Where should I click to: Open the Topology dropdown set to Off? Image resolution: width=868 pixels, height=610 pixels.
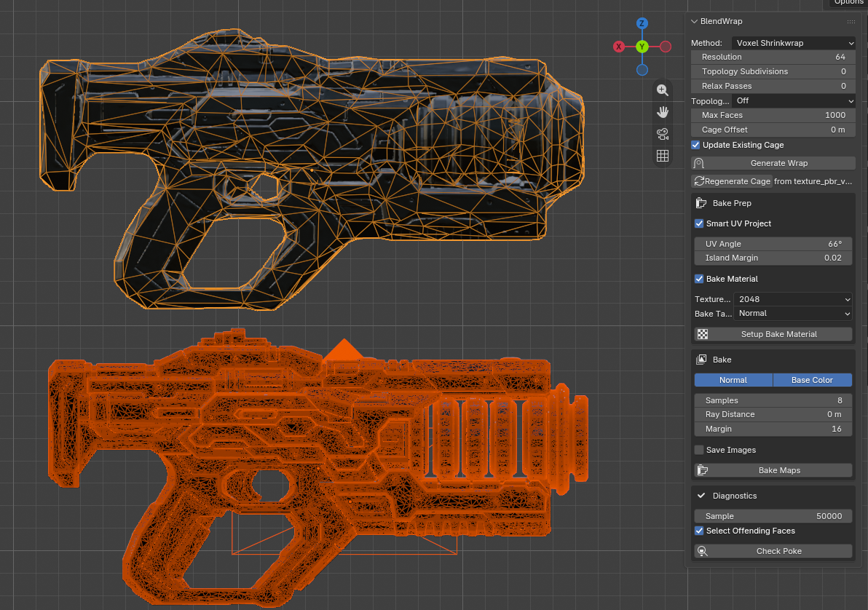(x=794, y=100)
